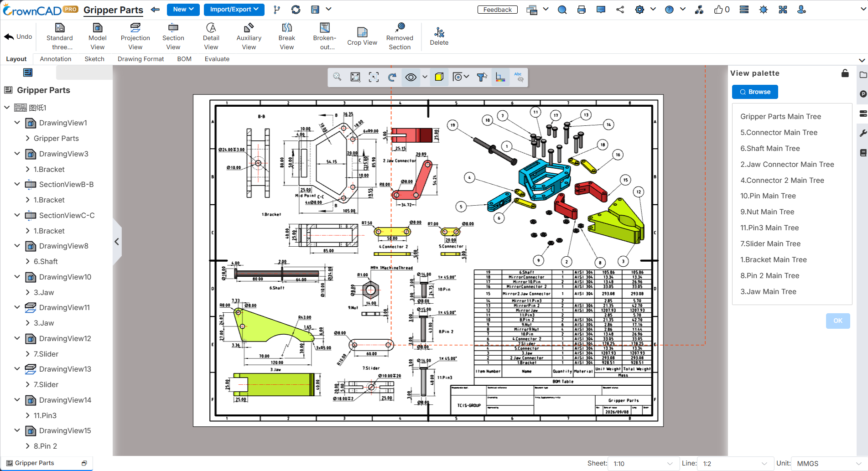The image size is (868, 471).
Task: Click the zoom-to-selection box icon
Action: (374, 77)
